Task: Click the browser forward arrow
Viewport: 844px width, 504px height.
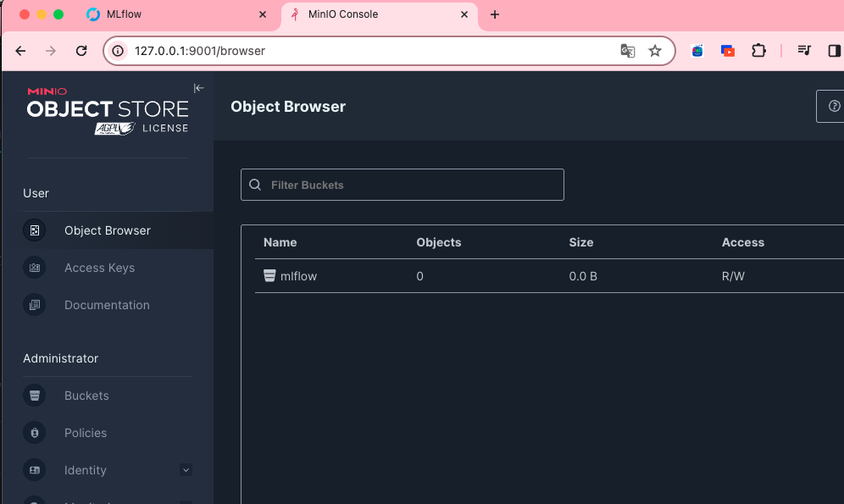Action: (51, 51)
